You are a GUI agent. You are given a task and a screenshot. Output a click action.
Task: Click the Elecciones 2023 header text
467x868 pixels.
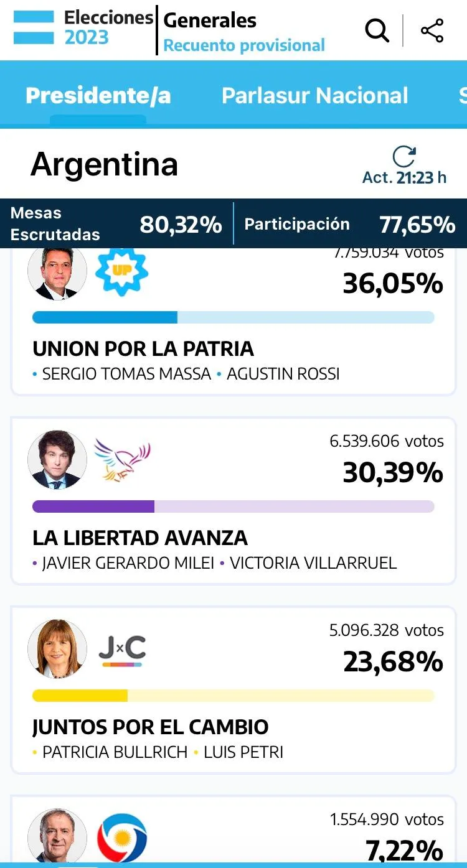pos(108,27)
